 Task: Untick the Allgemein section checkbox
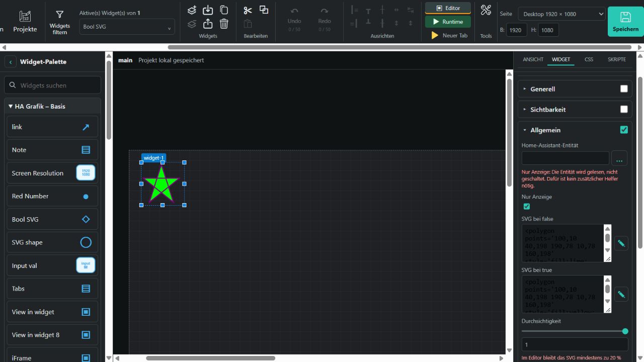pyautogui.click(x=624, y=130)
